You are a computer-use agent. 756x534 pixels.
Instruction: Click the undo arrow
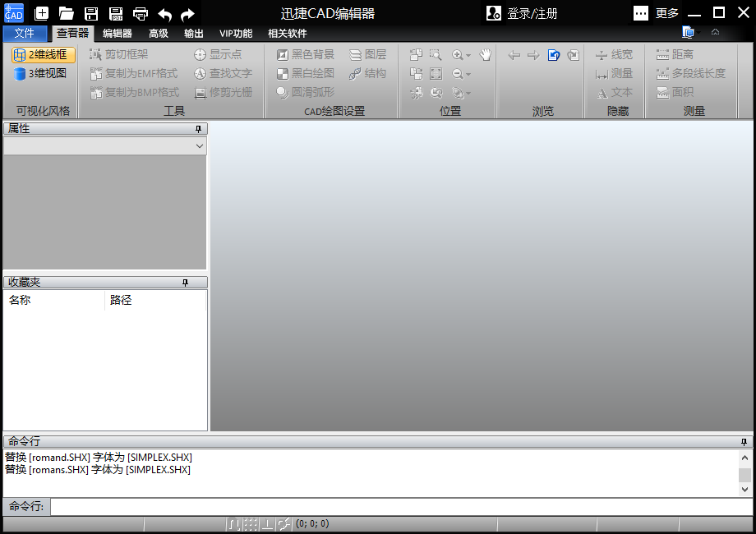(164, 15)
